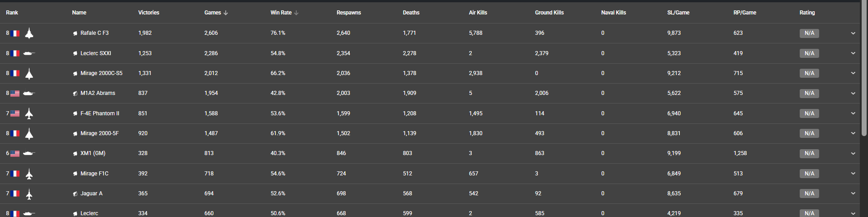Sort the table by the Air Kills header
The image size is (868, 217).
point(478,13)
